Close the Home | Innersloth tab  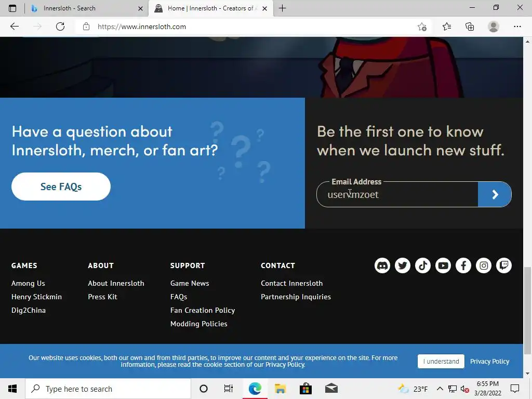pos(264,8)
